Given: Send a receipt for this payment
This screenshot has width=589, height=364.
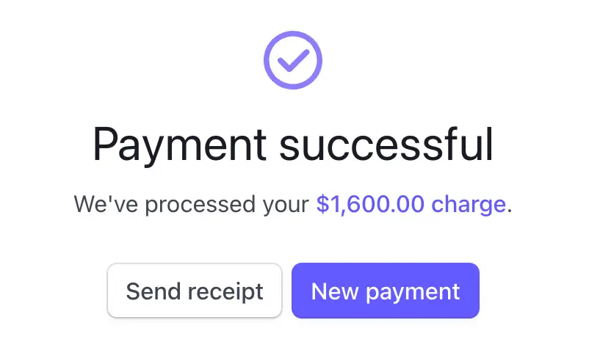Looking at the screenshot, I should tap(195, 291).
